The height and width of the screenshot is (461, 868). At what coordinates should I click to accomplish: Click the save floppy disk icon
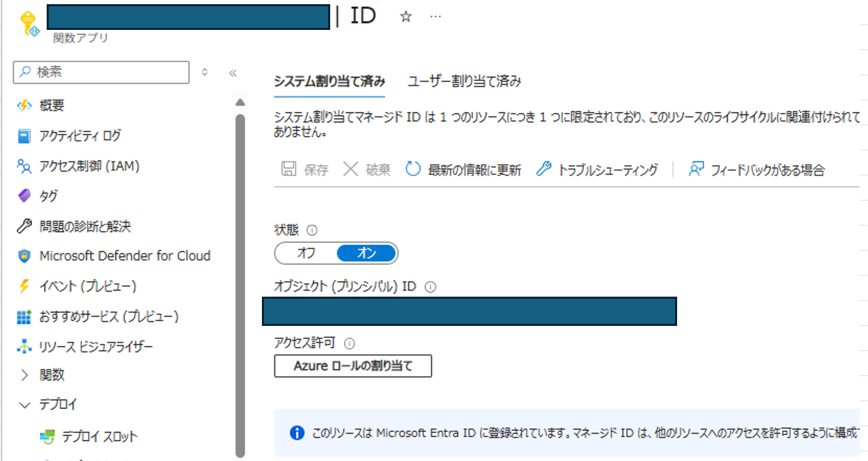click(288, 169)
